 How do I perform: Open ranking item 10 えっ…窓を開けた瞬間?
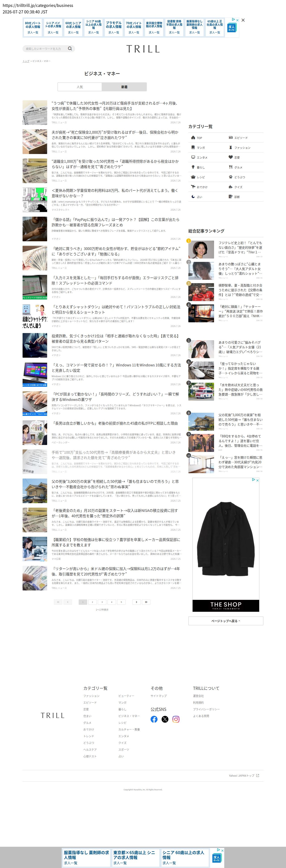(240, 462)
